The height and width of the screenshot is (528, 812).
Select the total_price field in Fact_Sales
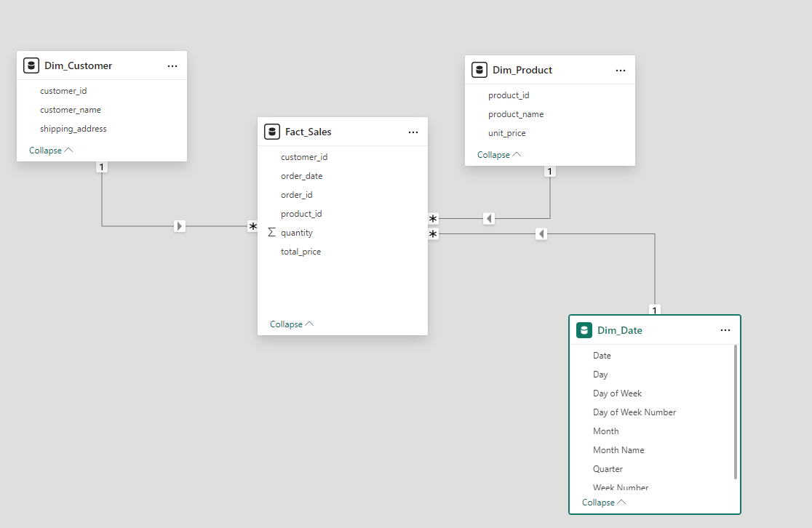click(299, 251)
